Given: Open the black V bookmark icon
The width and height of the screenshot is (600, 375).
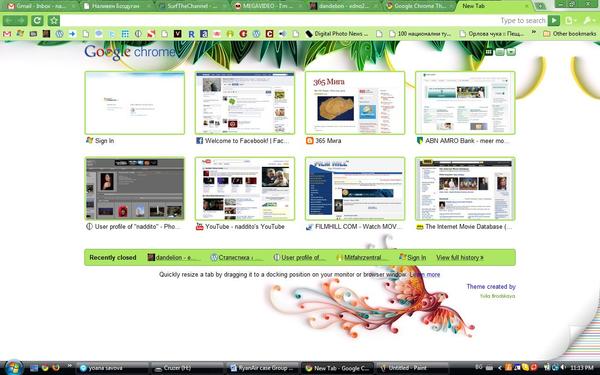Looking at the screenshot, I should click(178, 34).
